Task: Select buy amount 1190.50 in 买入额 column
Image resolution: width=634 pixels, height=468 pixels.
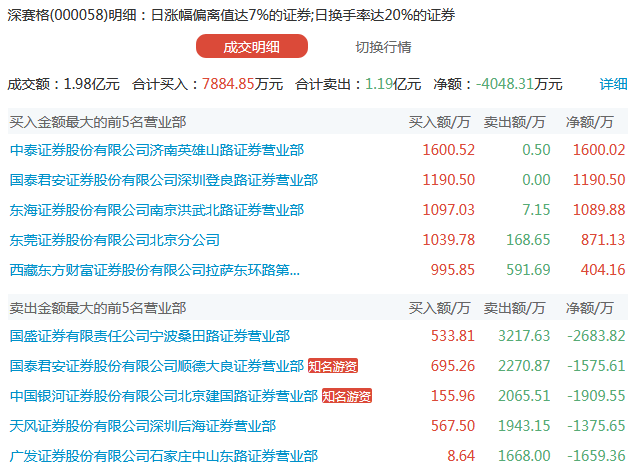Action: (448, 180)
